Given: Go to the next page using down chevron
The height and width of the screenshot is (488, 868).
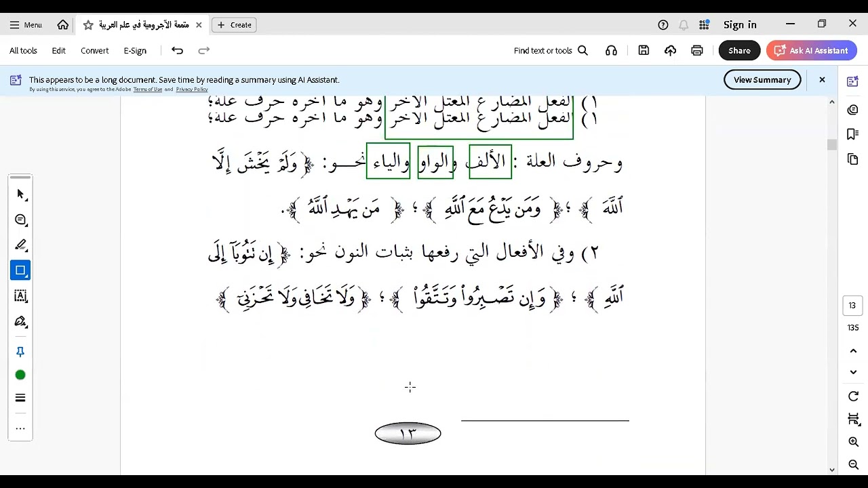Looking at the screenshot, I should 853,372.
